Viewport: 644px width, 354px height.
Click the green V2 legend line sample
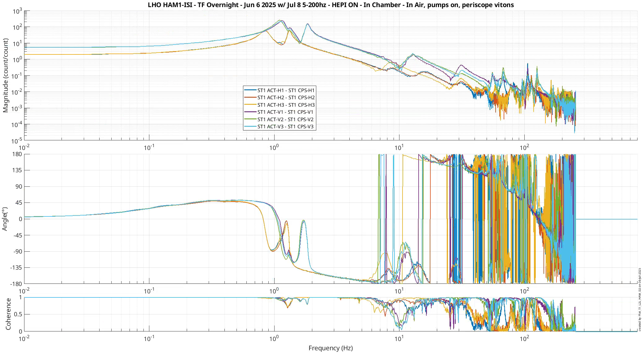click(x=250, y=119)
